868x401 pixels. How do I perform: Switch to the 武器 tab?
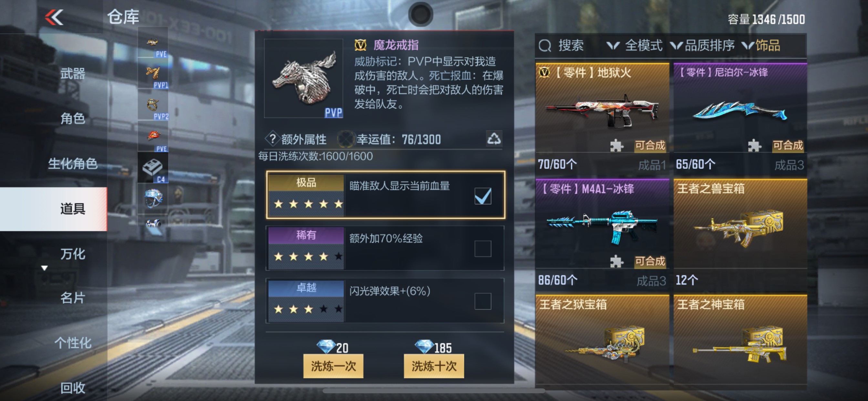pos(72,73)
